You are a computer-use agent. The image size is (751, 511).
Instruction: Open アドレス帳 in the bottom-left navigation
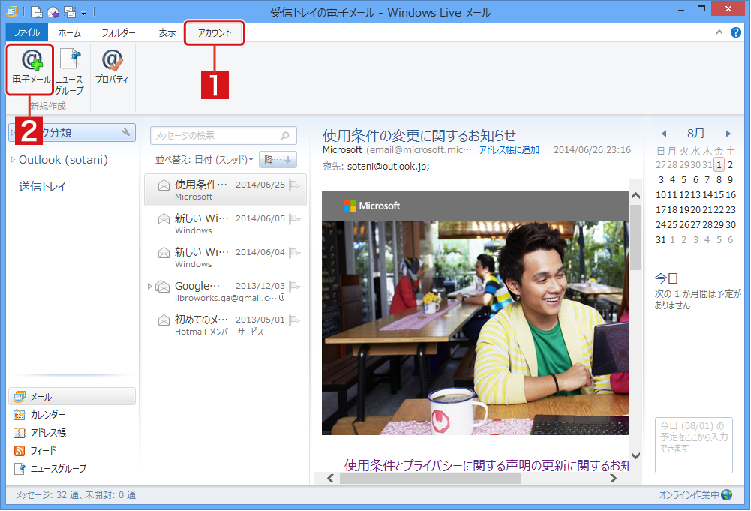point(48,433)
